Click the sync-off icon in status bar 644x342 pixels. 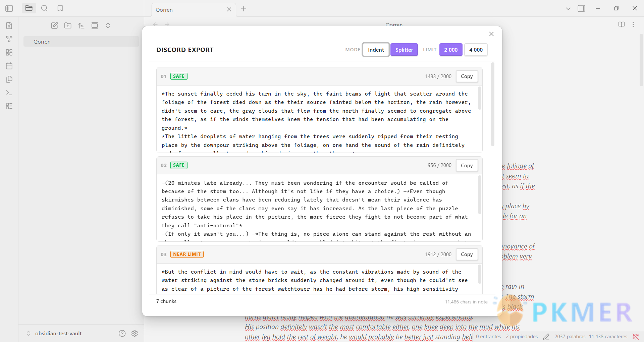coord(636,337)
